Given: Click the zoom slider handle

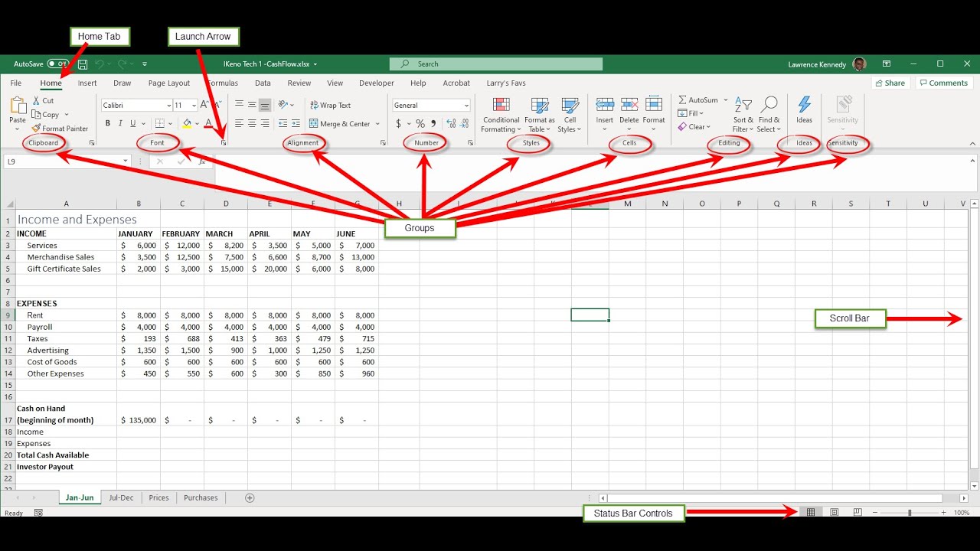Looking at the screenshot, I should click(910, 513).
